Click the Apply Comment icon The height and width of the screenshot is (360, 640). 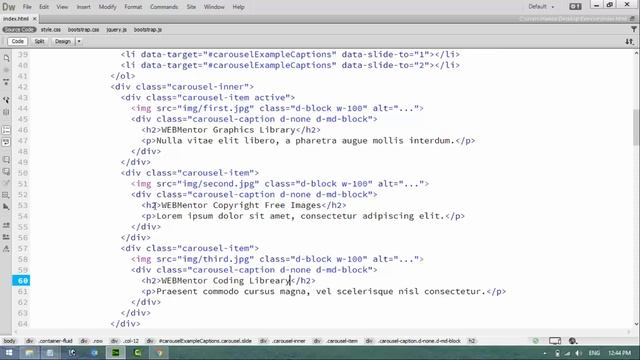coord(6,160)
